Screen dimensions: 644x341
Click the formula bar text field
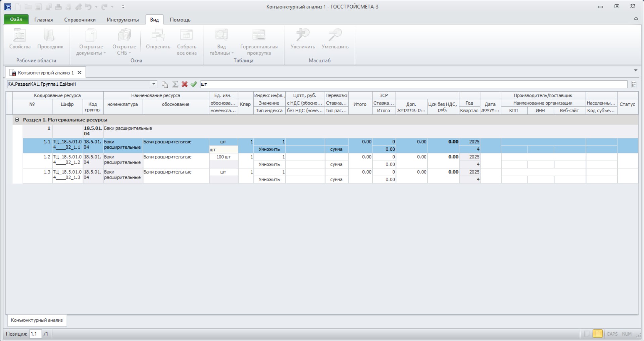point(413,84)
